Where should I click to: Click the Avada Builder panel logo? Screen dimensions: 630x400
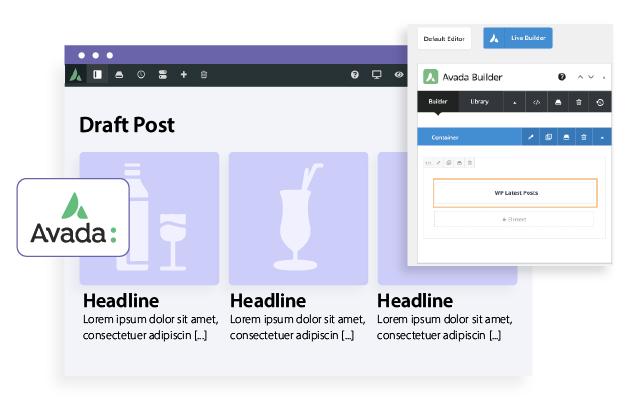coord(430,77)
